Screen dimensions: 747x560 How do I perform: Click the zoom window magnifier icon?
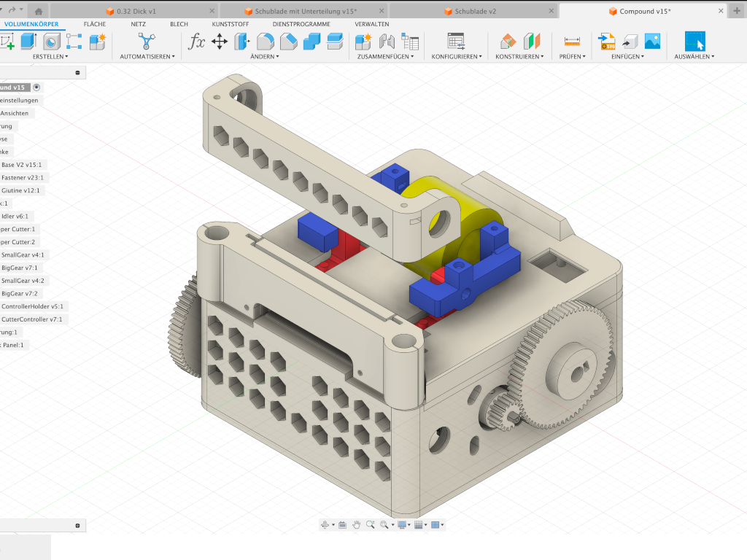(384, 525)
